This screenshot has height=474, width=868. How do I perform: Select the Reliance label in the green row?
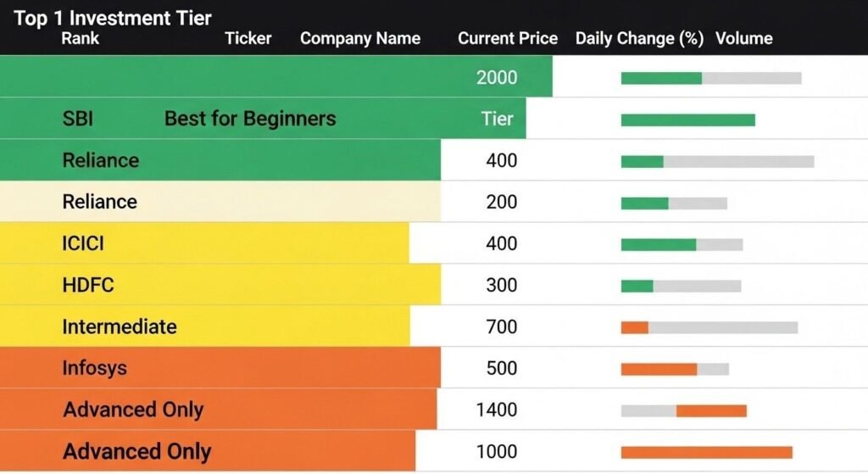coord(101,160)
